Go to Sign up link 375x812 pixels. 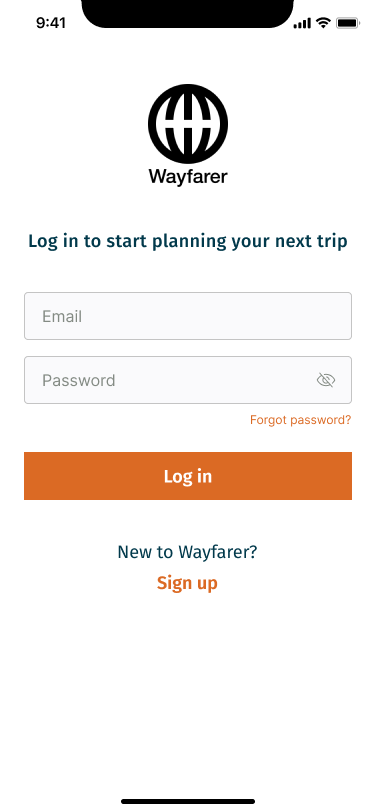click(188, 584)
